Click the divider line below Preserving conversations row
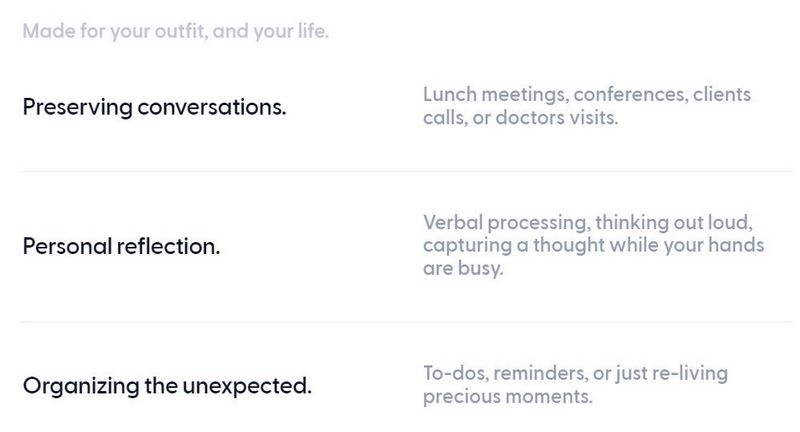This screenshot has width=800, height=432. (406, 172)
